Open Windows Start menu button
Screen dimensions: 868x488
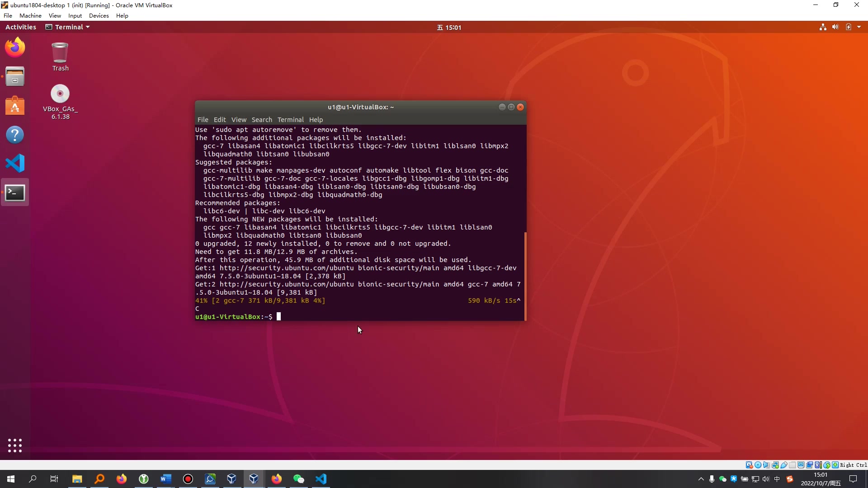point(11,479)
